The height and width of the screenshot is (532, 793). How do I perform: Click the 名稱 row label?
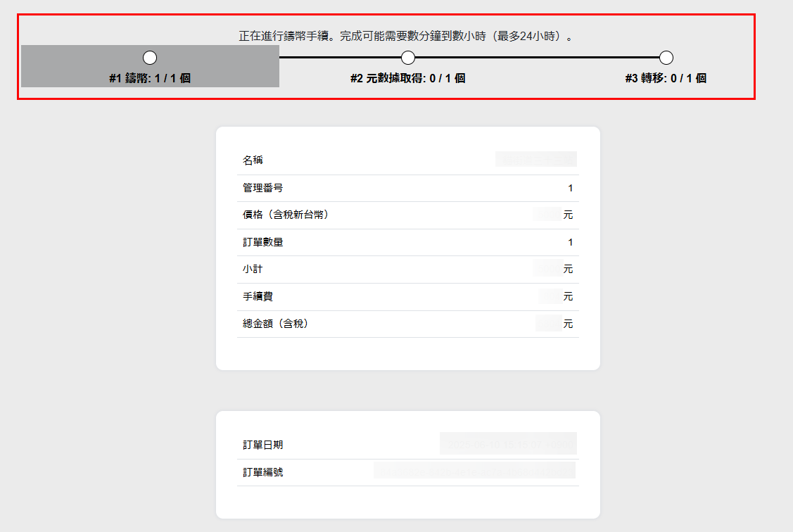(x=253, y=160)
